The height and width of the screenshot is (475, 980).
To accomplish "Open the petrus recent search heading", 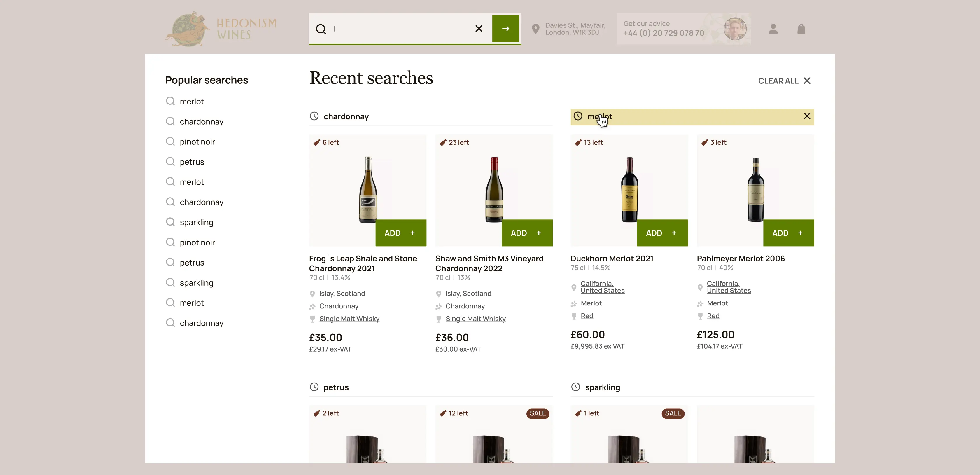I will click(x=336, y=387).
